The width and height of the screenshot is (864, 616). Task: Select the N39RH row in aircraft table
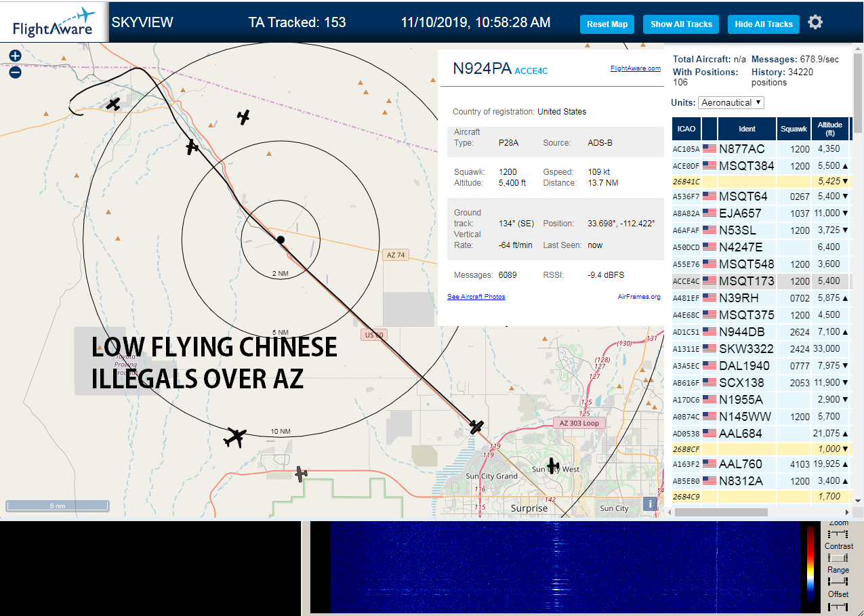[761, 297]
